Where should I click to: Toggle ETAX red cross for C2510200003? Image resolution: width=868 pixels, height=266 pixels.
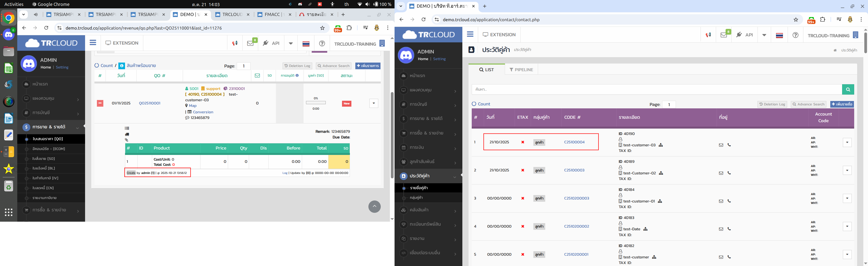(x=523, y=198)
